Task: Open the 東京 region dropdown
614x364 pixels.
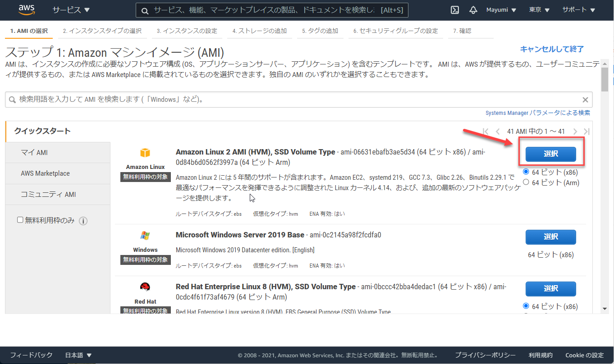Action: point(539,10)
